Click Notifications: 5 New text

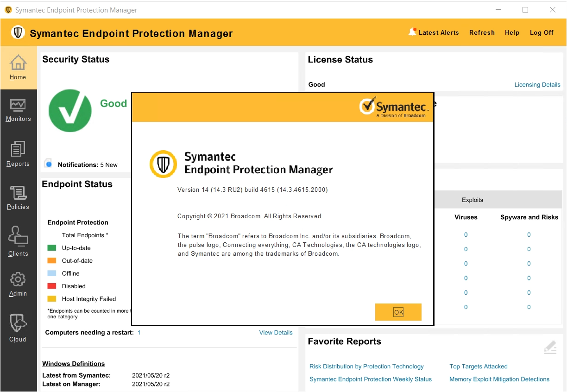pyautogui.click(x=88, y=164)
